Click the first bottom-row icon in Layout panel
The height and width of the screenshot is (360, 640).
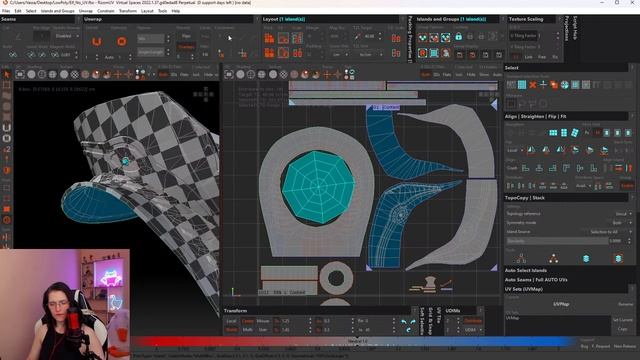pyautogui.click(x=269, y=53)
